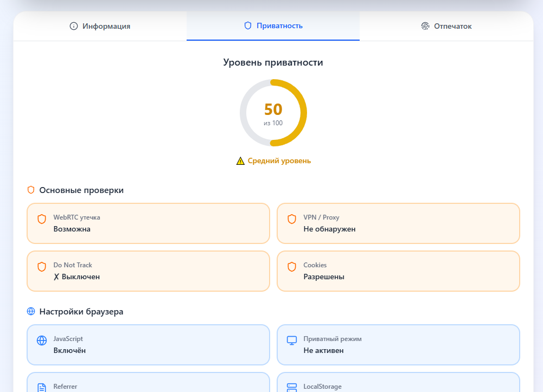Screen dimensions: 543x392
Task: Click the Уровень приватности heading
Action: tap(273, 62)
